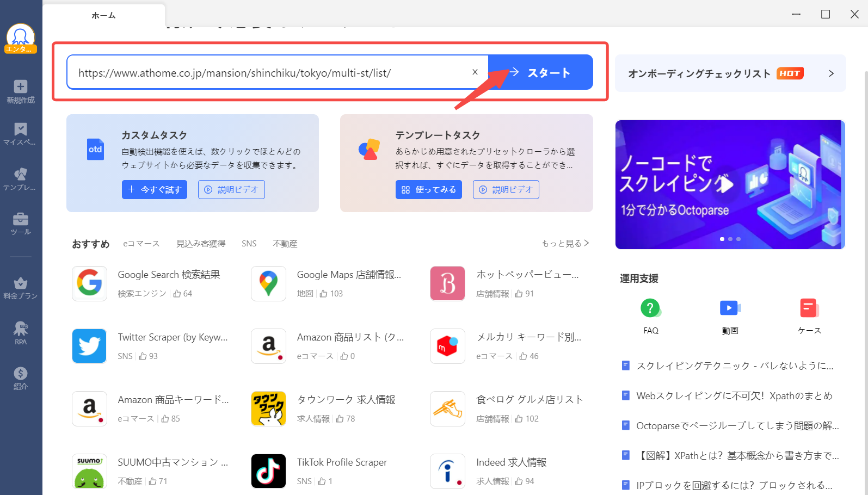Select the SNS category tab
868x495 pixels.
pos(249,244)
